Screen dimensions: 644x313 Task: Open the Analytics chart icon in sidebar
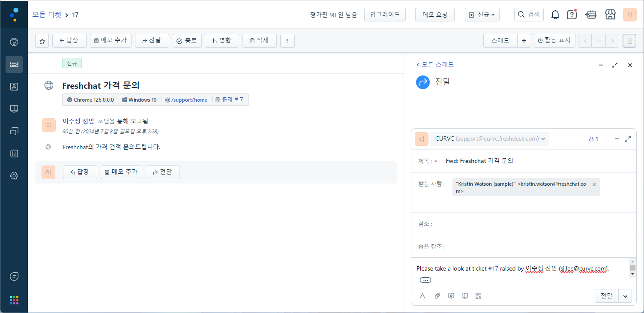click(x=14, y=153)
